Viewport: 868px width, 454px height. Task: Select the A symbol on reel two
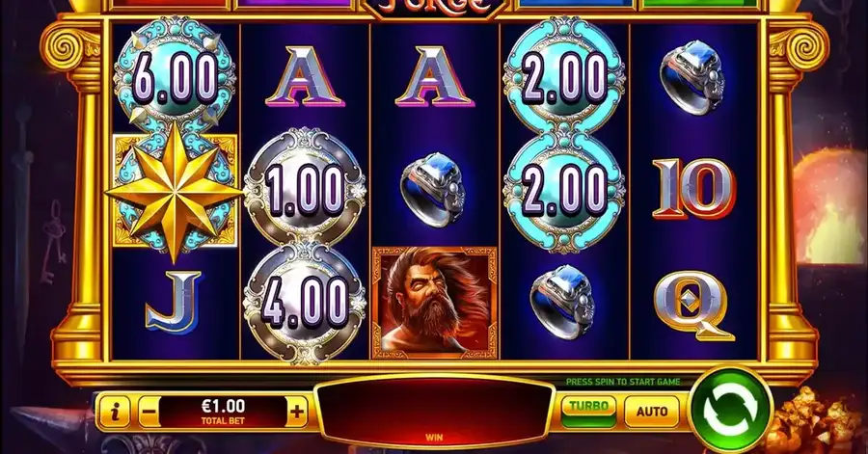pyautogui.click(x=305, y=76)
